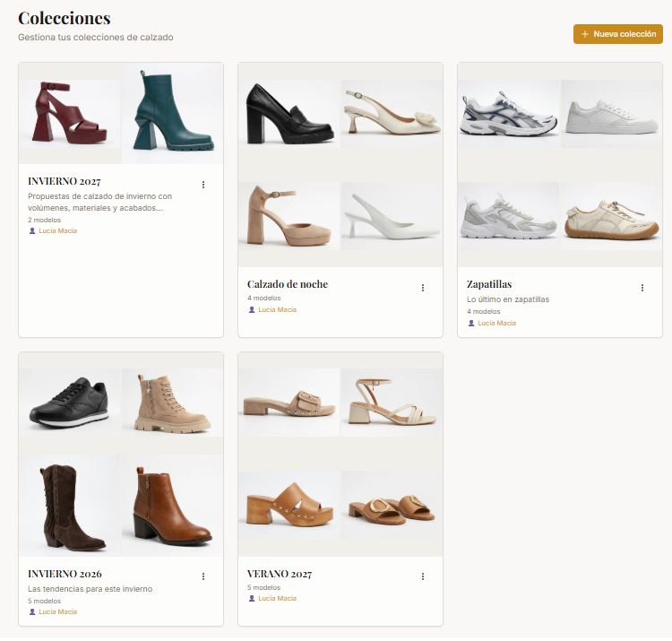
Task: Select the teal ankle boot thumbnail
Action: (172, 114)
